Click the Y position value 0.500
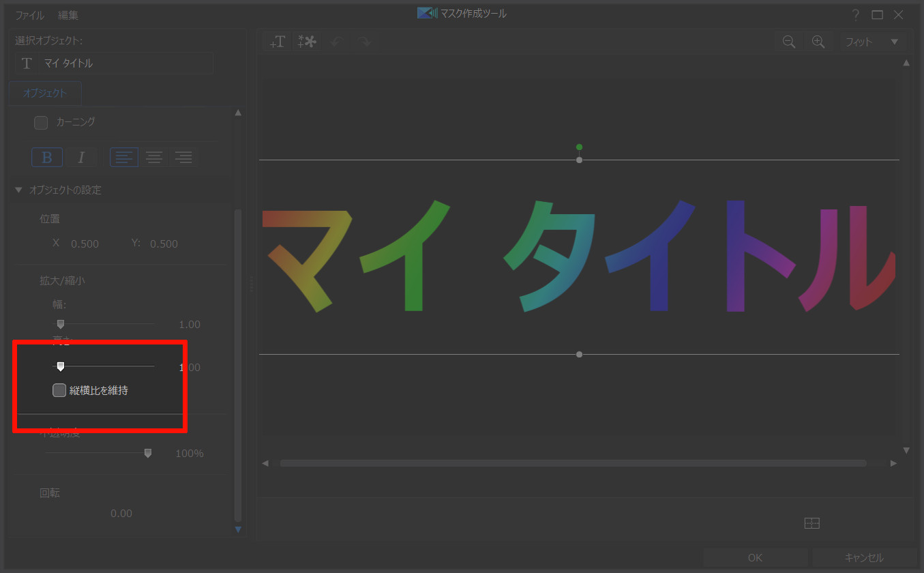Screen dimensions: 924x573 [164, 244]
